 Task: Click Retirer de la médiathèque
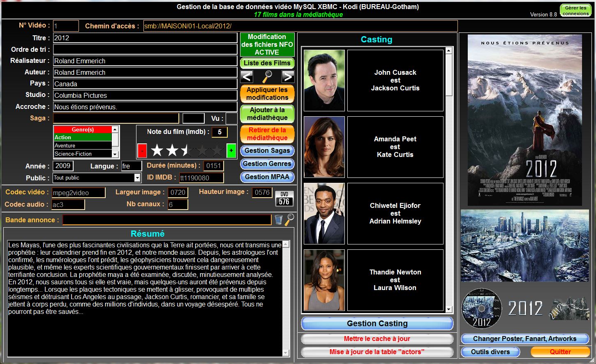coord(267,134)
